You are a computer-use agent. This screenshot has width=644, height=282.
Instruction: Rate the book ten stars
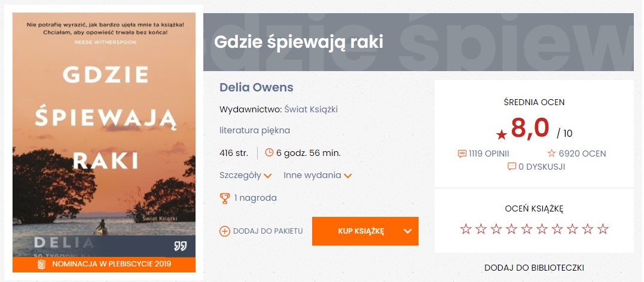click(x=603, y=229)
